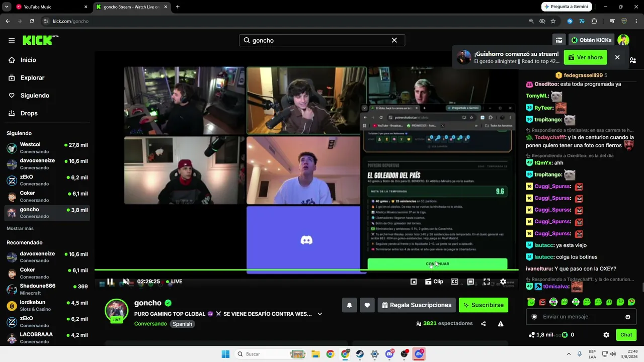Open goncho's channel avatar
The height and width of the screenshot is (362, 644).
coord(116,310)
